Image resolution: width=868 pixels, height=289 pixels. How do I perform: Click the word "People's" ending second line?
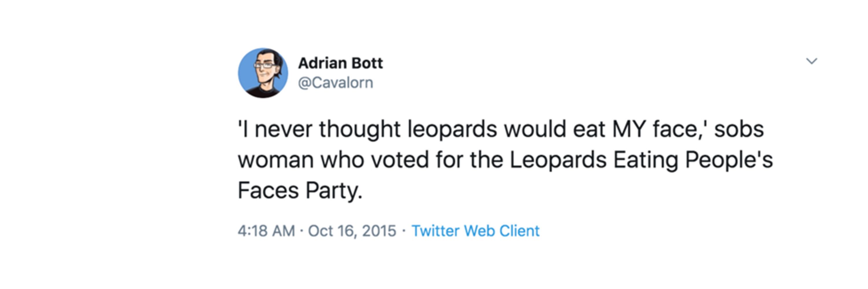[x=729, y=160]
